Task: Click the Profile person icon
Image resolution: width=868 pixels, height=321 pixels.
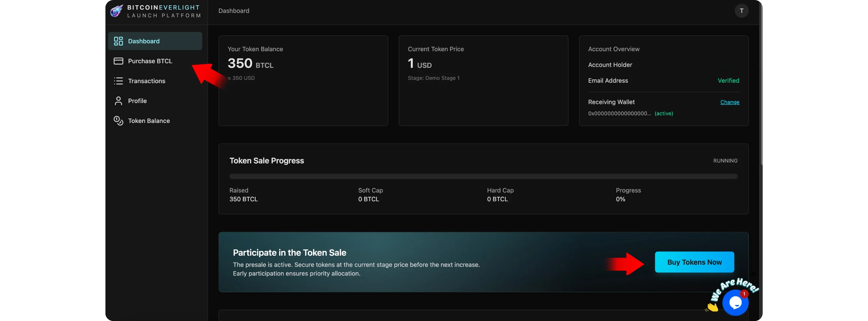Action: coord(118,101)
